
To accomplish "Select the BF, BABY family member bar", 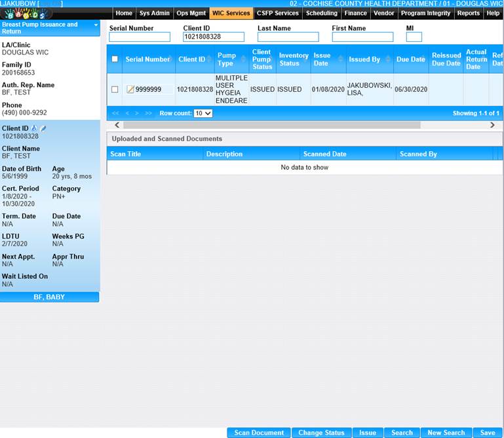I will click(49, 297).
